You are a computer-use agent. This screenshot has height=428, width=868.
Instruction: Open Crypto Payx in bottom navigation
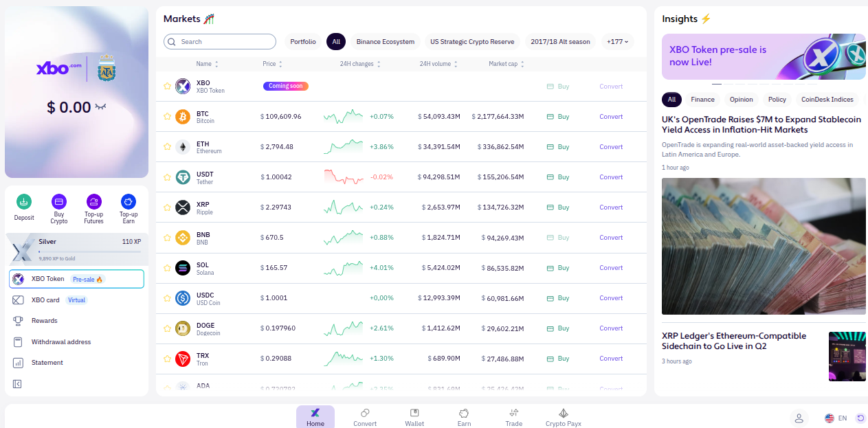[564, 417]
